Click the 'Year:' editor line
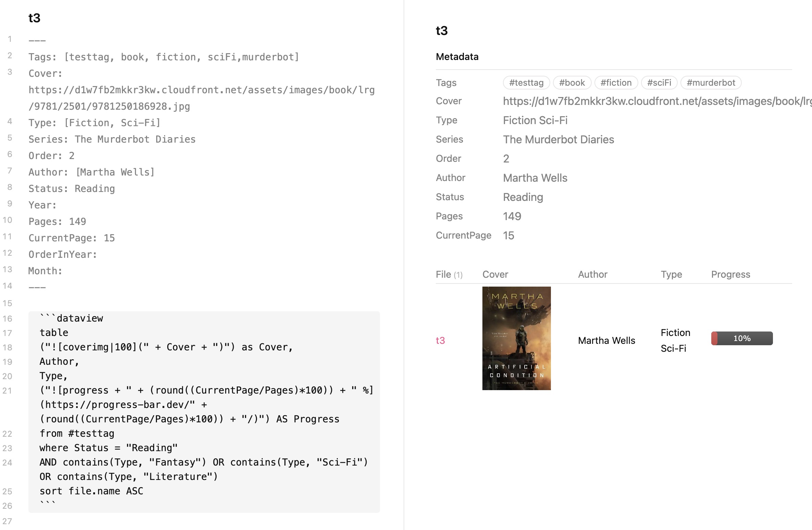Image resolution: width=812 pixels, height=530 pixels. (x=42, y=205)
